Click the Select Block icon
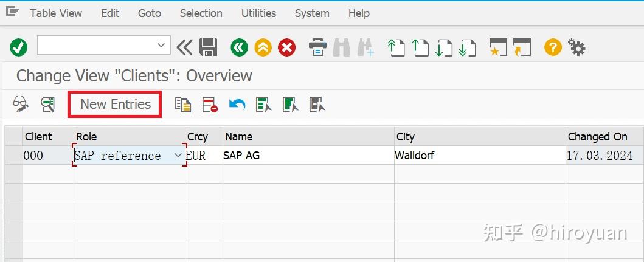This screenshot has width=644, height=262. pyautogui.click(x=290, y=105)
